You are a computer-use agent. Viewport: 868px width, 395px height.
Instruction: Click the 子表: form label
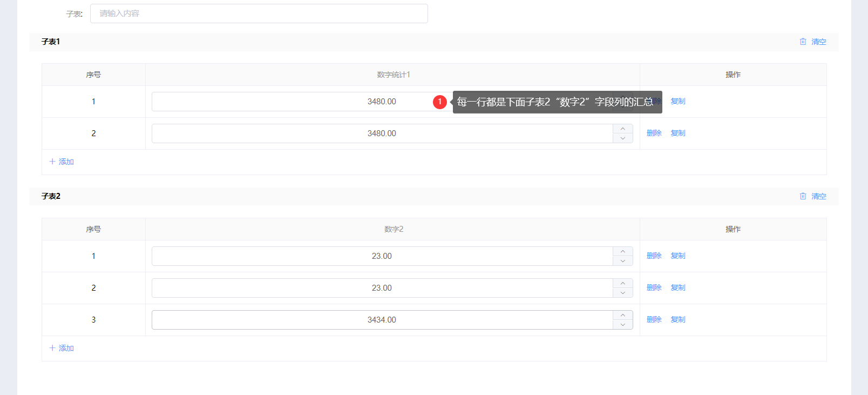(74, 14)
